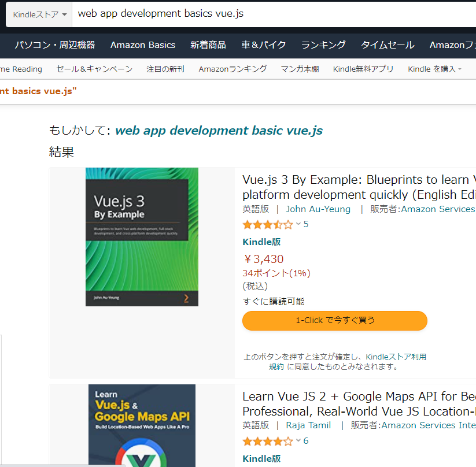Expand the Kindle を購入 dropdown menu

pos(434,69)
